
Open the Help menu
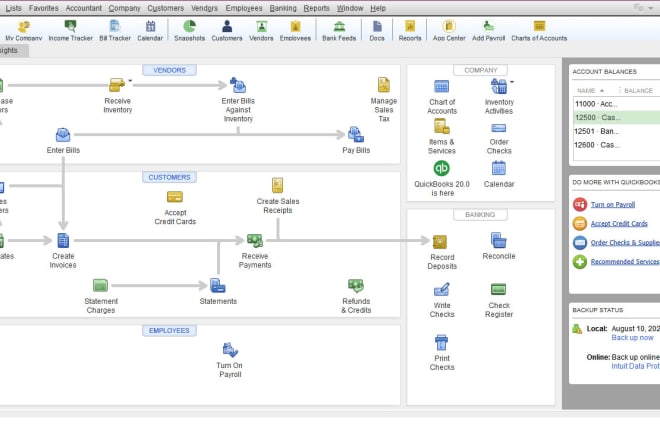(378, 8)
